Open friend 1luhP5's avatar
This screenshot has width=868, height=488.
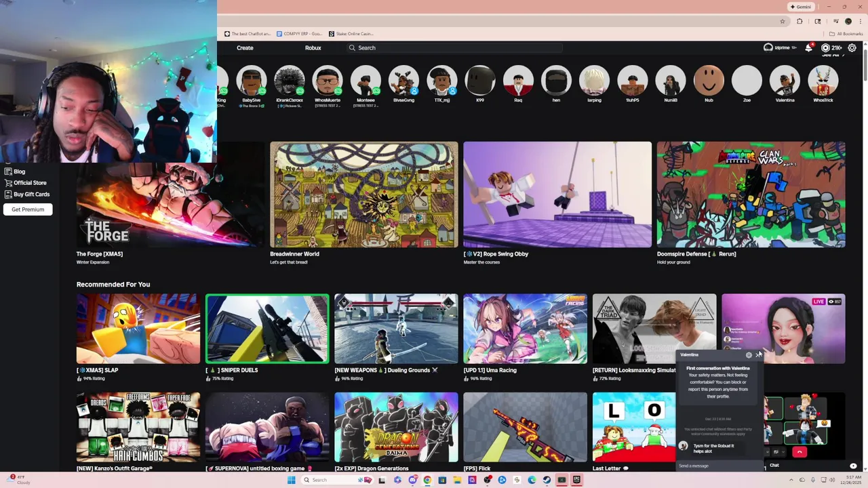(x=633, y=80)
